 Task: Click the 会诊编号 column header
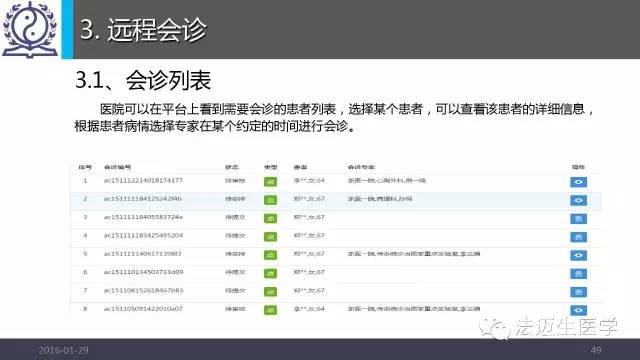[x=117, y=167]
